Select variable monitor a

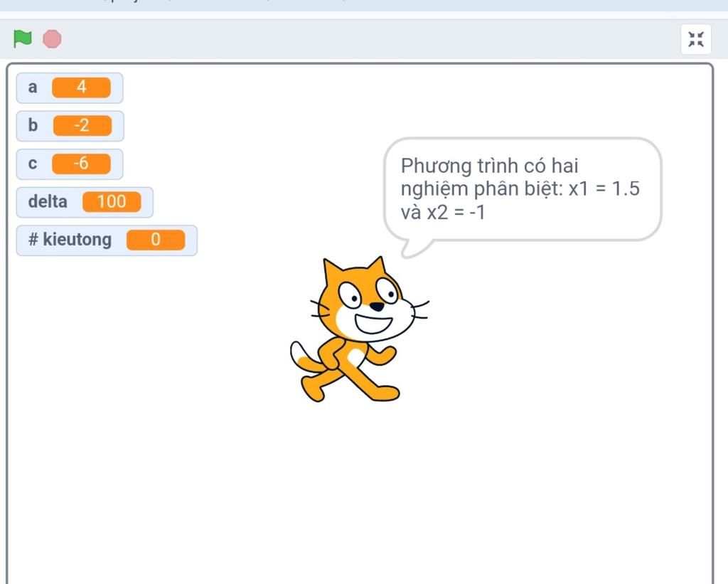coord(70,87)
